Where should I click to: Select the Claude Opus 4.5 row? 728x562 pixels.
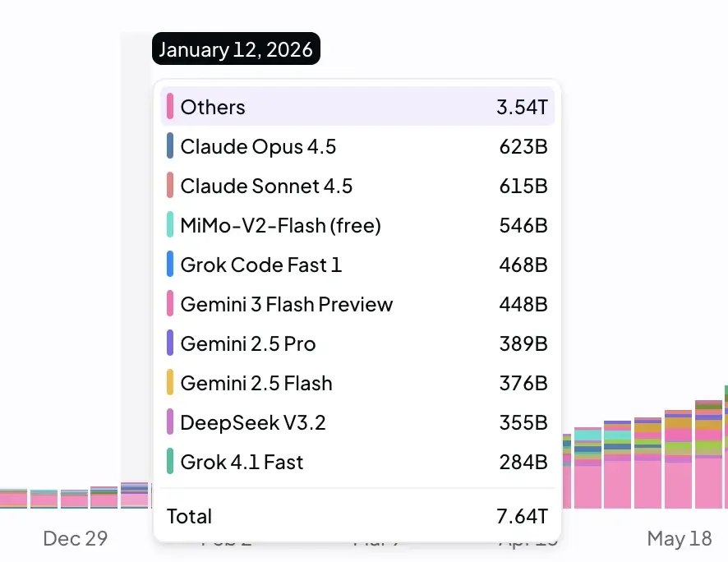coord(357,145)
